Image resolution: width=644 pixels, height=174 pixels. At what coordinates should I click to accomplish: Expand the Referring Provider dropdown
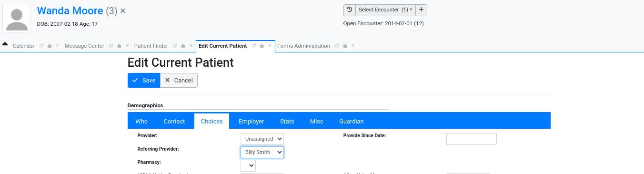(x=262, y=152)
